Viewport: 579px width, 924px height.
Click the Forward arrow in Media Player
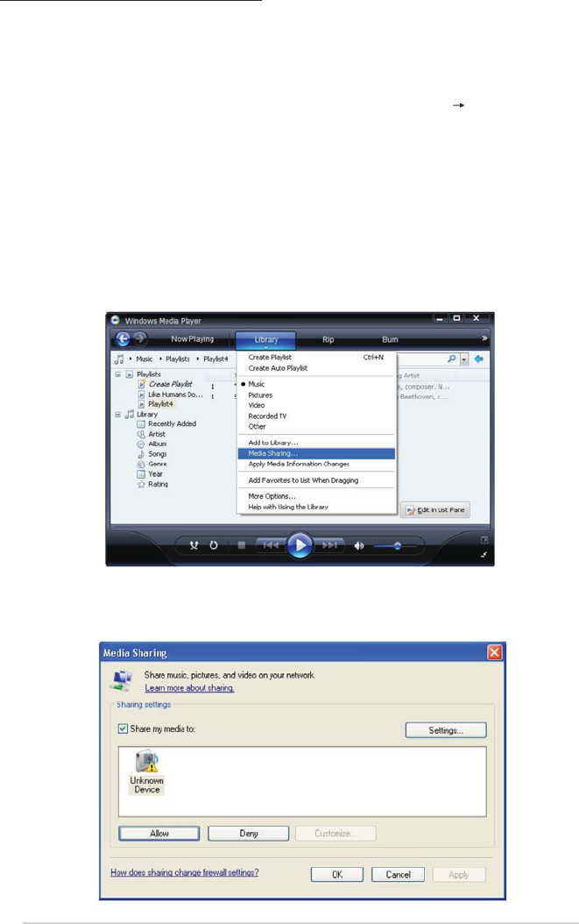click(139, 339)
